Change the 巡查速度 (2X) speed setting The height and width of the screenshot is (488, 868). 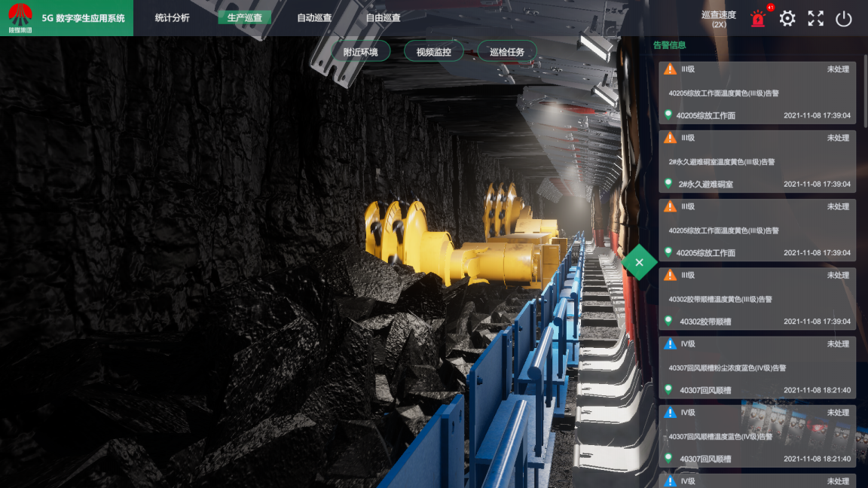click(718, 19)
